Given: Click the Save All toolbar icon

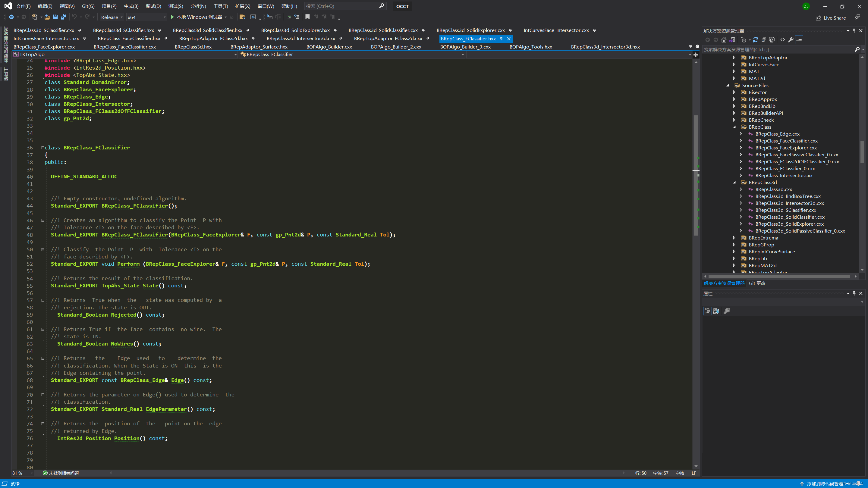Looking at the screenshot, I should (64, 17).
